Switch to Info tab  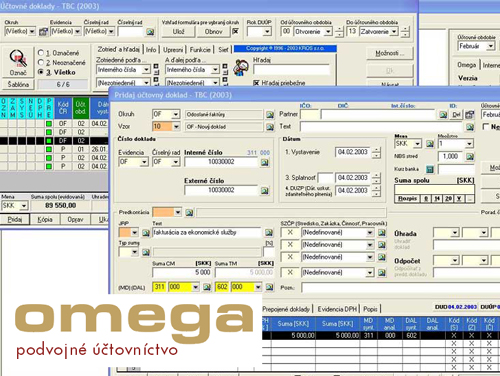[151, 49]
